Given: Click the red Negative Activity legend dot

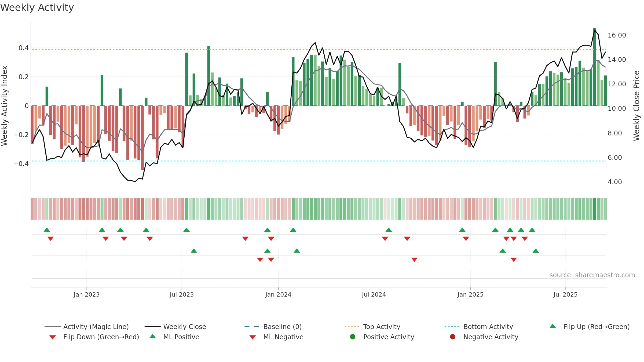Looking at the screenshot, I should tap(453, 337).
